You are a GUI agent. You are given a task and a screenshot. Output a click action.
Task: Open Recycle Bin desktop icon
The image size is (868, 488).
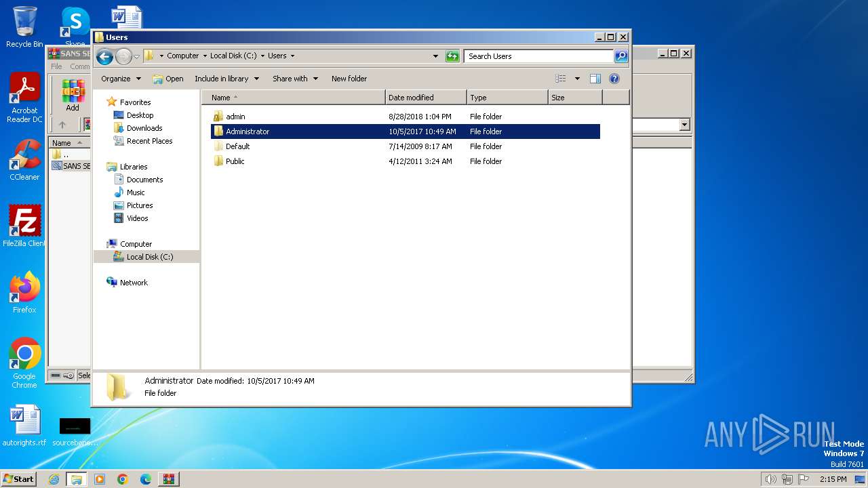pyautogui.click(x=24, y=27)
